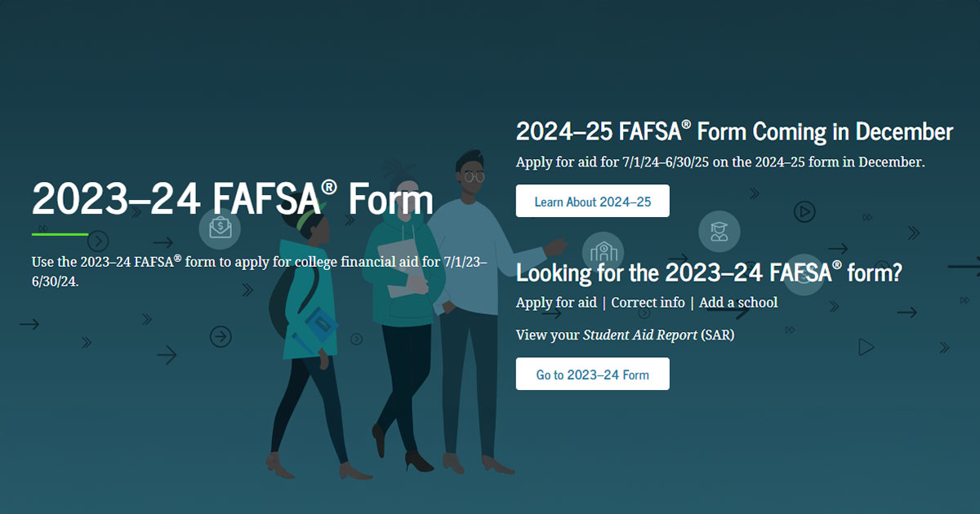The image size is (980, 514).
Task: Click the circled arrow icon beside the green bar
Action: tap(99, 240)
